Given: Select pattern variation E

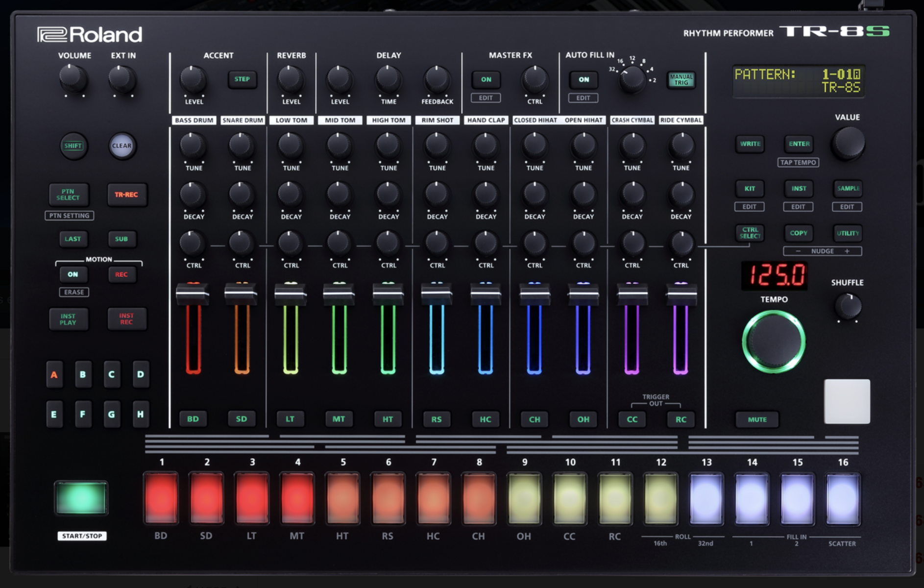Looking at the screenshot, I should (54, 415).
